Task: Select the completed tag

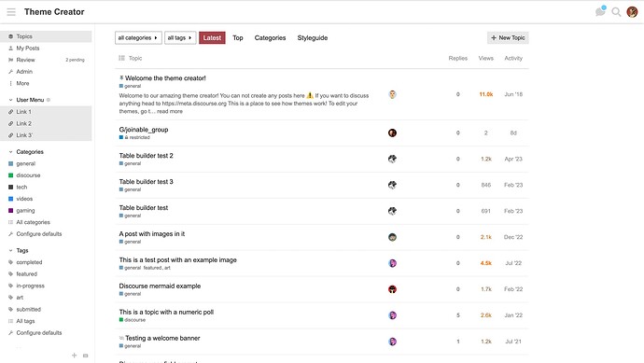Action: click(x=46, y=262)
